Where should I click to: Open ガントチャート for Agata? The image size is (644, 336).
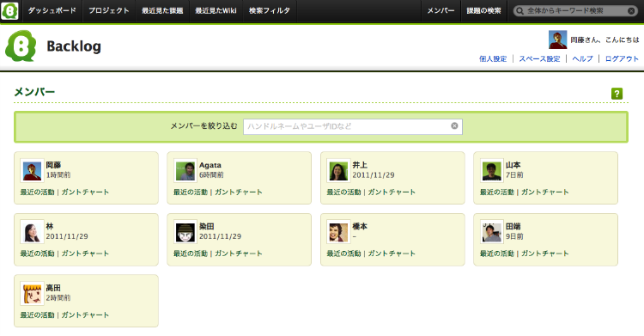(x=238, y=192)
